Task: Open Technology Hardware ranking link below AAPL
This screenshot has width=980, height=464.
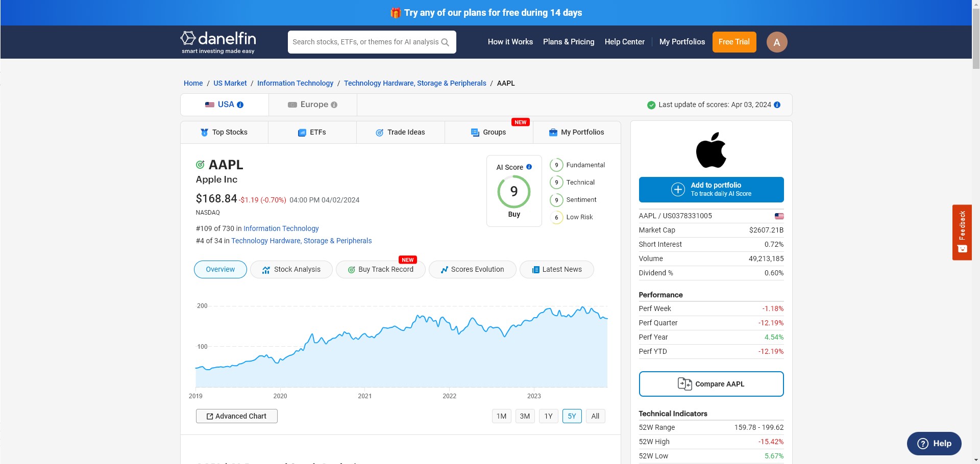Action: click(302, 241)
